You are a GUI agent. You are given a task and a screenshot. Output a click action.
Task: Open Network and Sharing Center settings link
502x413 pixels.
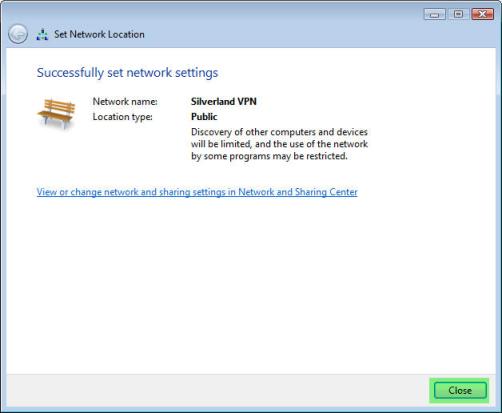point(197,192)
